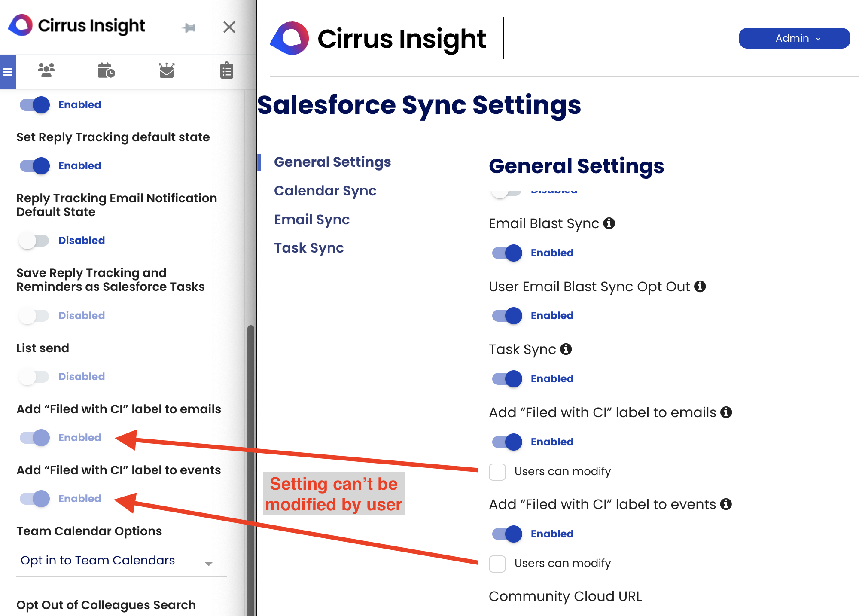Disable the Email Blast Sync toggle
This screenshot has height=616, width=859.
507,253
